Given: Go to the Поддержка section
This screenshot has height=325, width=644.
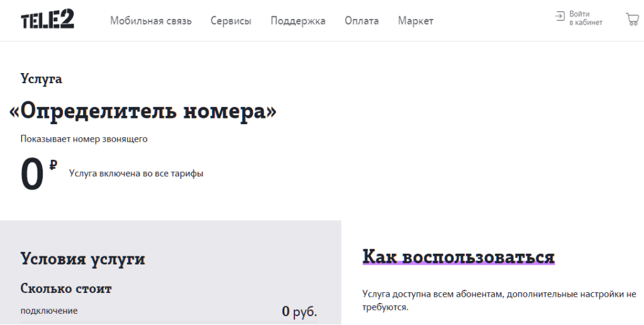Looking at the screenshot, I should click(297, 21).
